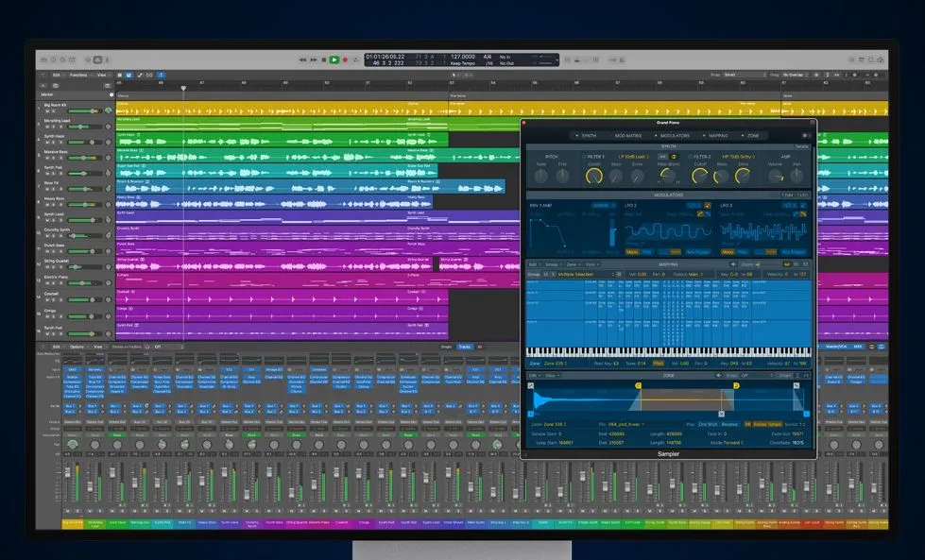Viewport: 925px width, 560px height.
Task: Click the Amp Volume knob
Action: pos(777,176)
